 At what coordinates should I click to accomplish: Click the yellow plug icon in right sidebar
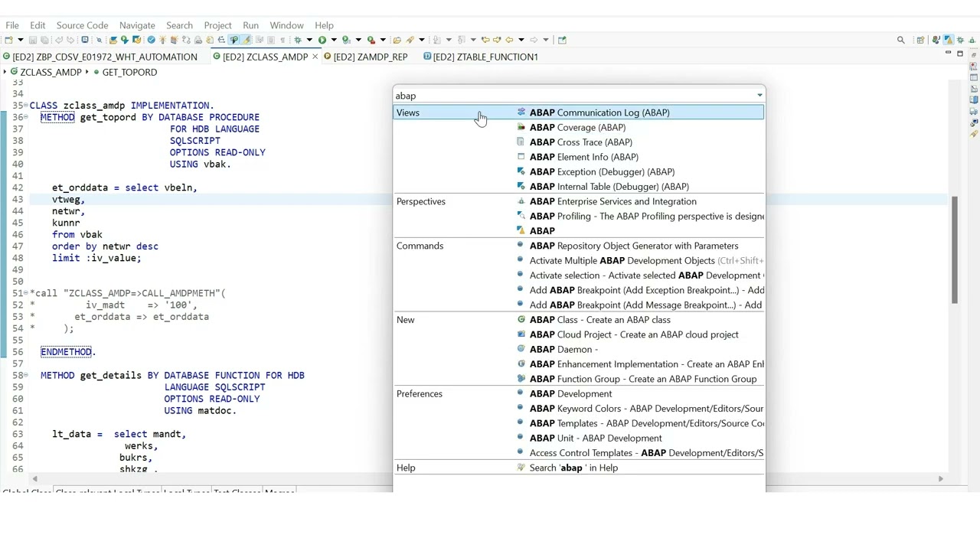974,133
